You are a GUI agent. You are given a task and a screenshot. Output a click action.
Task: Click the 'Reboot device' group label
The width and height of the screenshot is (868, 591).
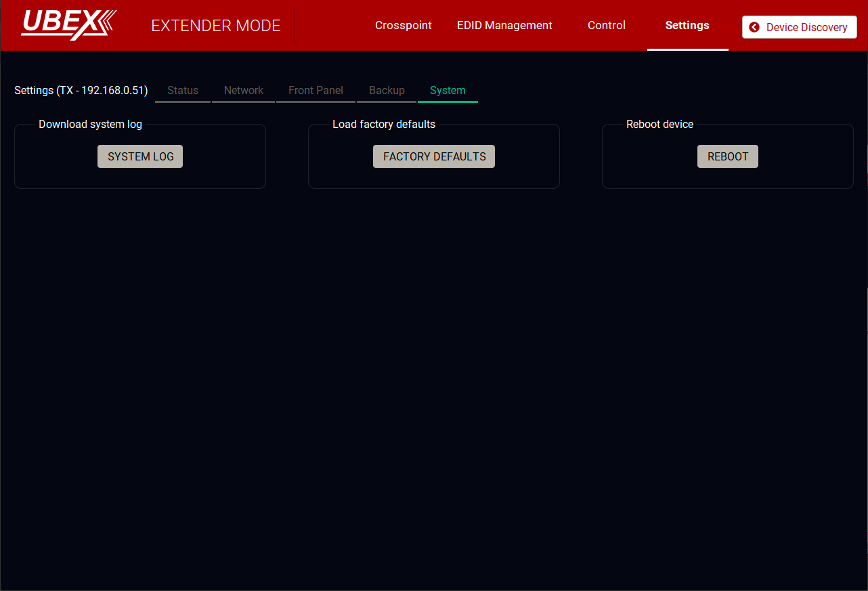pyautogui.click(x=659, y=125)
